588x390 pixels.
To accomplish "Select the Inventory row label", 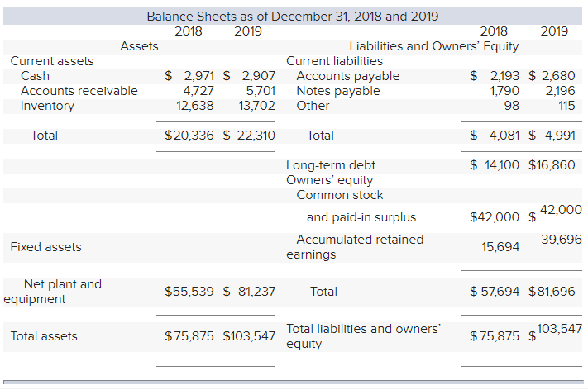I will tap(47, 106).
